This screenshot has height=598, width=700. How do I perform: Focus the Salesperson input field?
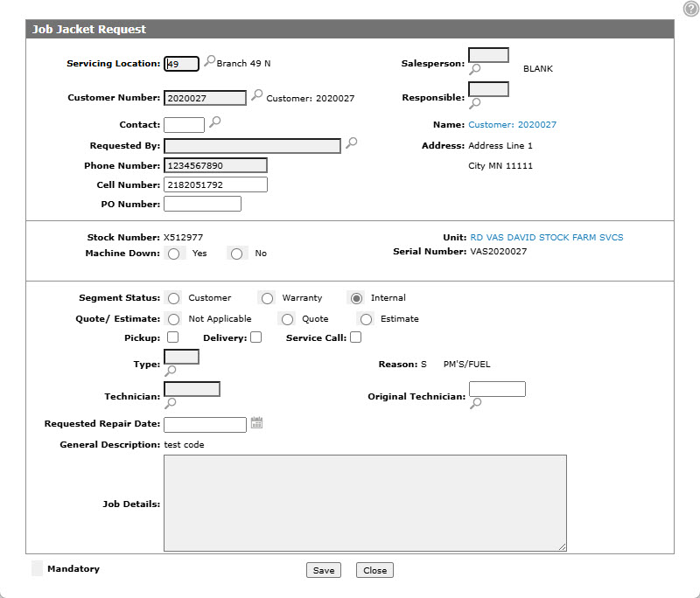(488, 55)
